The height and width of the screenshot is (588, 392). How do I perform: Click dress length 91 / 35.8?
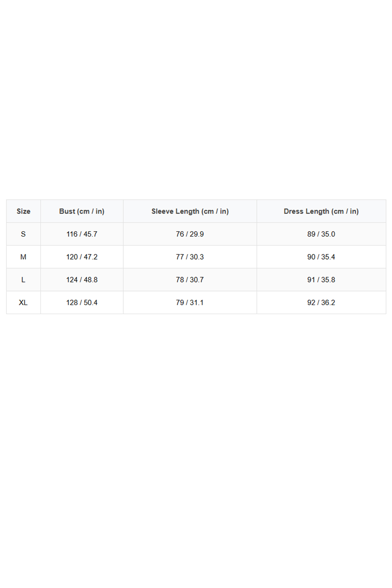(x=321, y=280)
